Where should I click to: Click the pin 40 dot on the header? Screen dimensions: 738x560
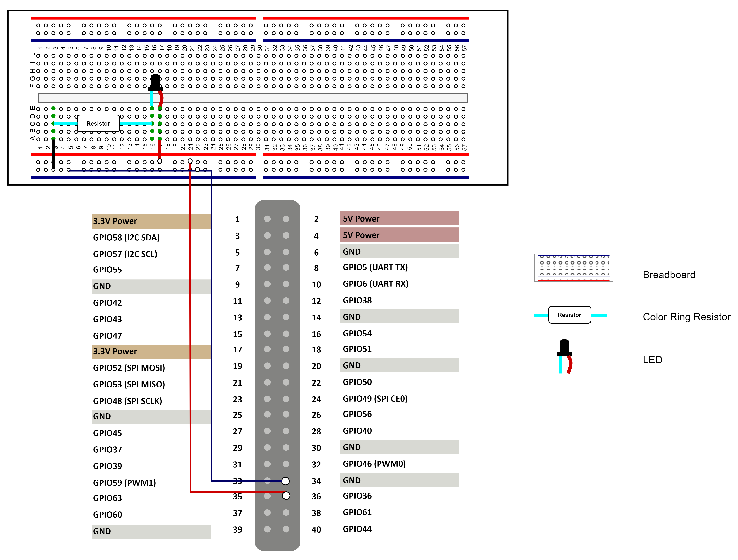point(286,529)
